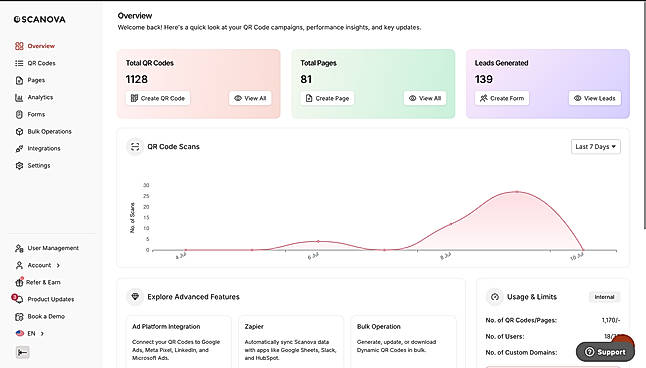The height and width of the screenshot is (368, 646).
Task: Click the Analytics chart icon
Action: pyautogui.click(x=19, y=98)
